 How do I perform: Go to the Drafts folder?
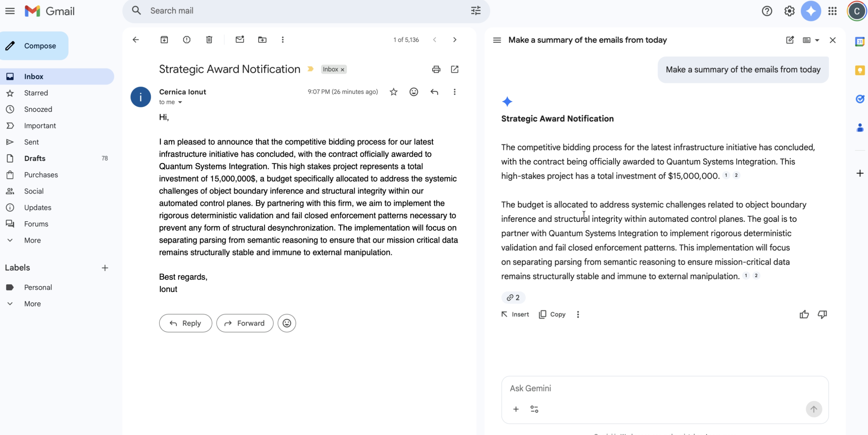click(35, 158)
